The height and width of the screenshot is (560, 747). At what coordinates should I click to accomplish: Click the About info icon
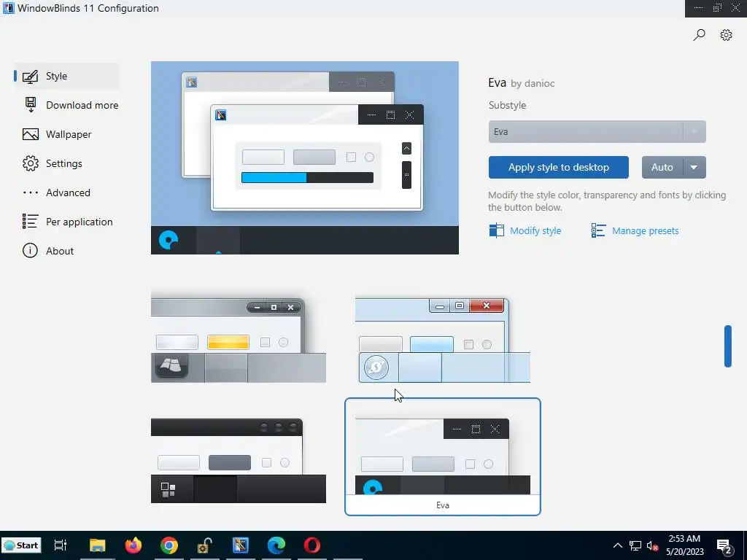[x=30, y=251]
